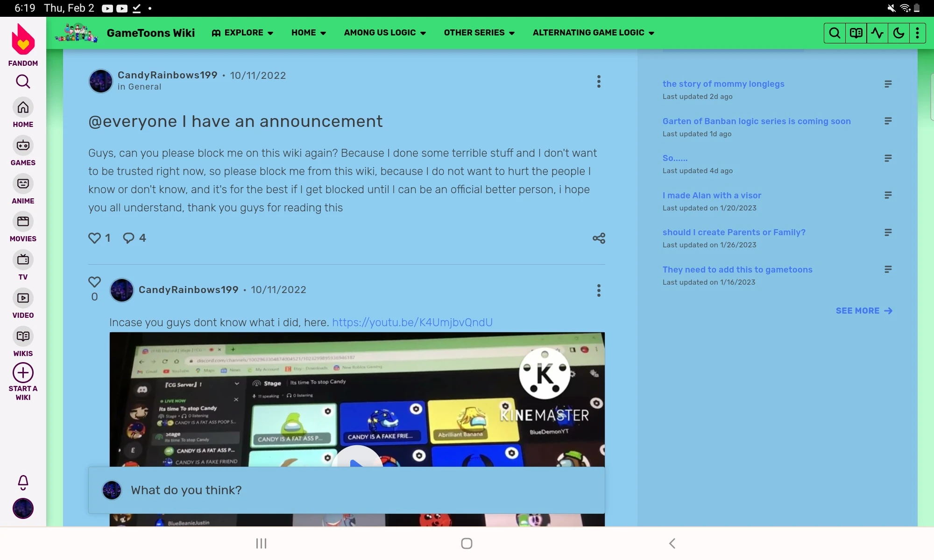Share the announcement post

598,238
